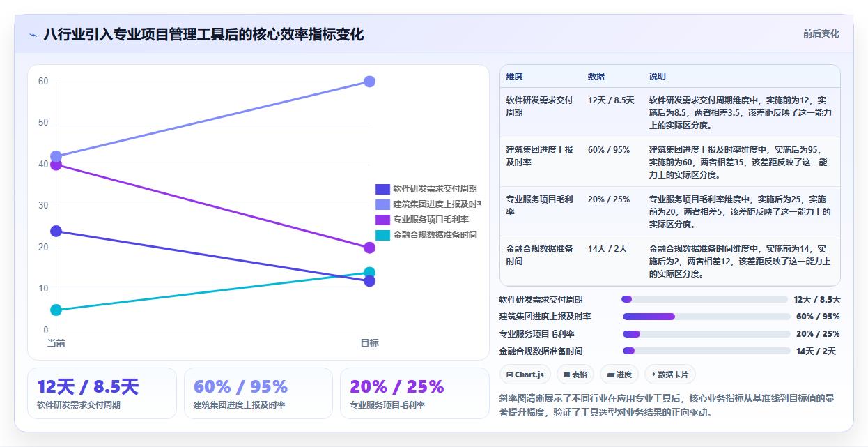The height and width of the screenshot is (447, 868).
Task: Click the 表格 chip
Action: pyautogui.click(x=575, y=374)
